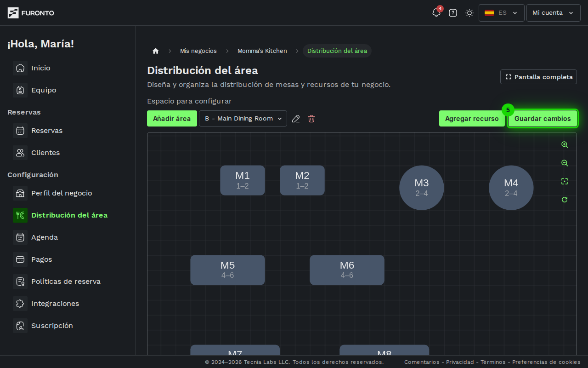Click the Pagos card icon

click(20, 259)
